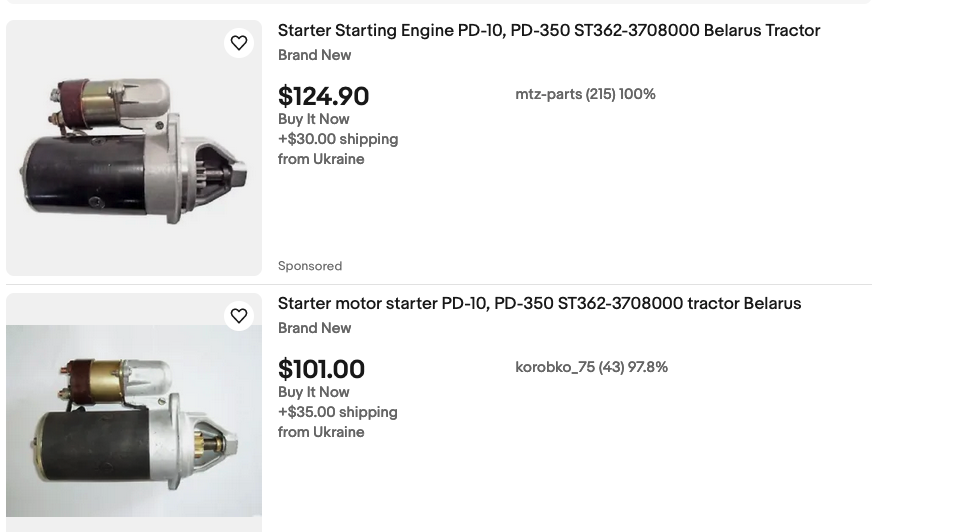Click the "Sponsored" label
Image resolution: width=958 pixels, height=532 pixels.
(310, 266)
